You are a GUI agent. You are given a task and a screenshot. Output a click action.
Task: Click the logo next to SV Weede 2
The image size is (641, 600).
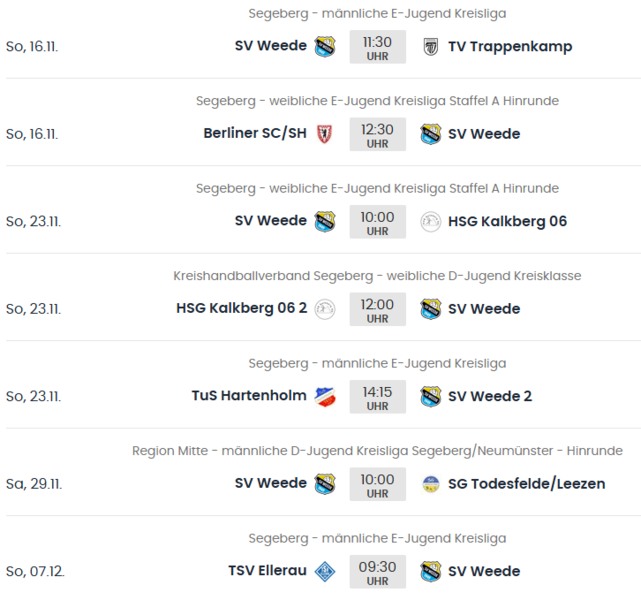pyautogui.click(x=431, y=396)
